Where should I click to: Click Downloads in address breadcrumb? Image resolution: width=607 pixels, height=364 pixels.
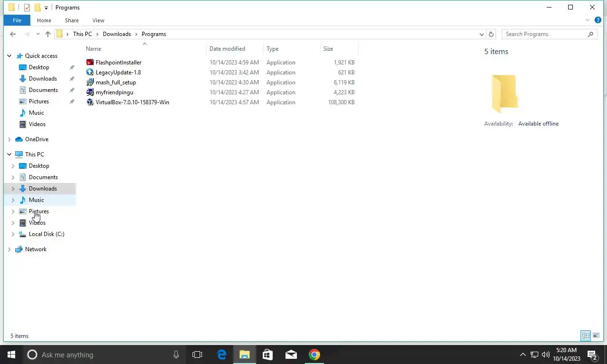(117, 34)
